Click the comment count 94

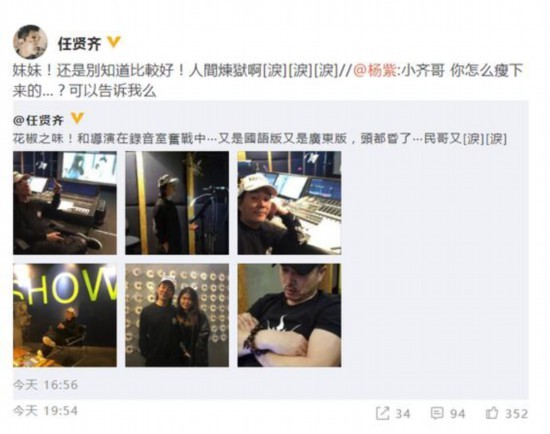point(457,414)
